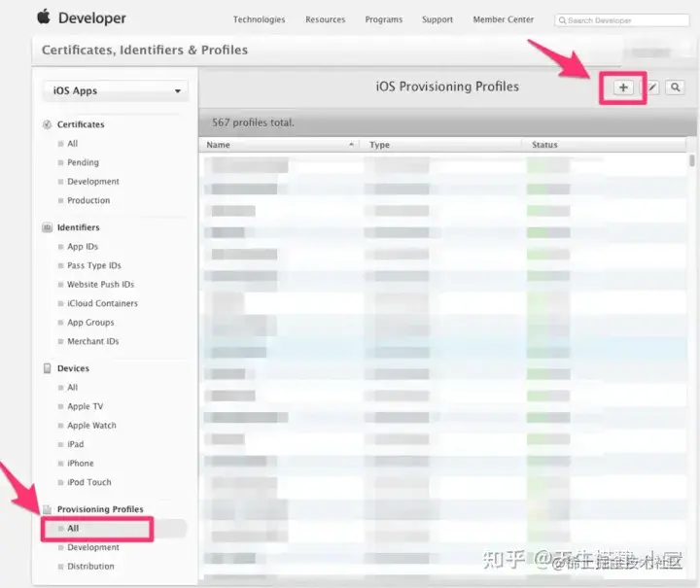700x588 pixels.
Task: Click the Developer title text
Action: click(92, 17)
